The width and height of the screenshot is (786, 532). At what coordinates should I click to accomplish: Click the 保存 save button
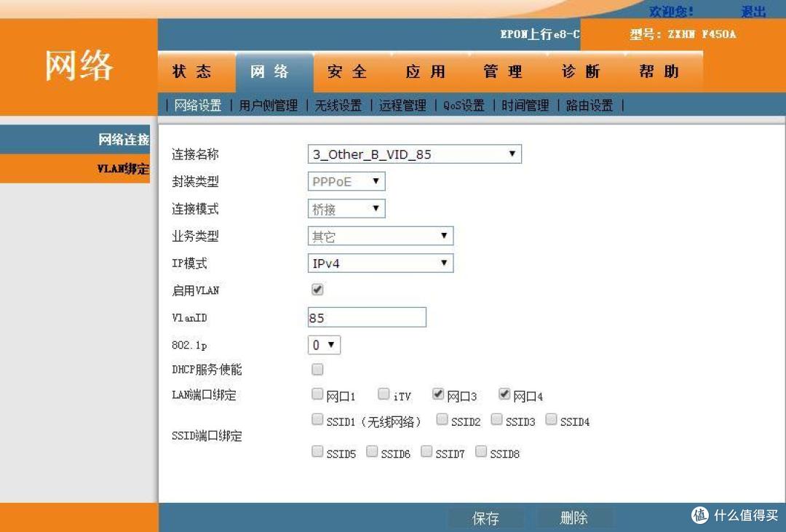coord(485,518)
